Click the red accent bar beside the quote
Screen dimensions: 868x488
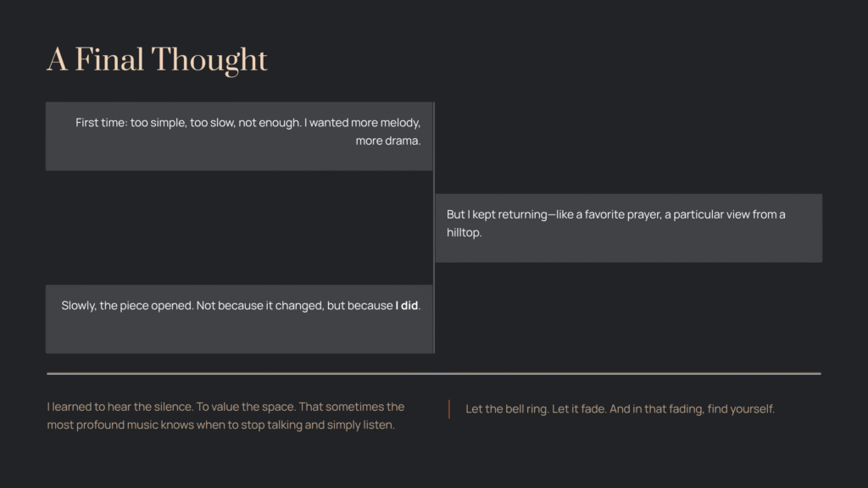(448, 409)
